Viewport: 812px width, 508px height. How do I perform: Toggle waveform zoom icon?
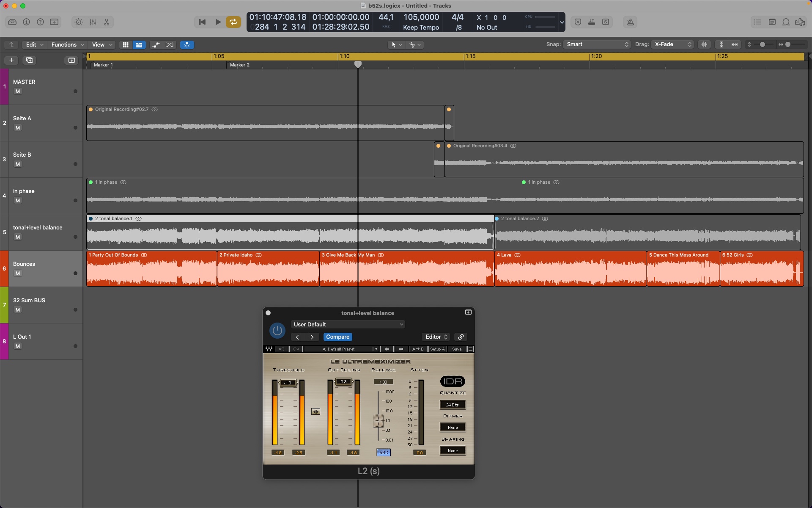coord(704,44)
